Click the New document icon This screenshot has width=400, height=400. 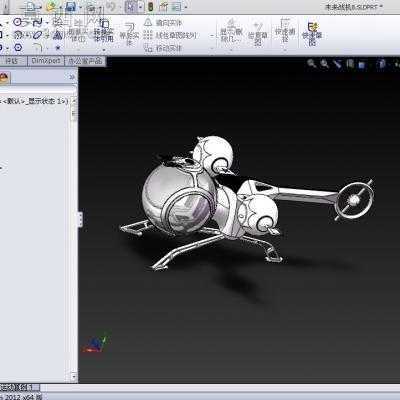[x=30, y=7]
